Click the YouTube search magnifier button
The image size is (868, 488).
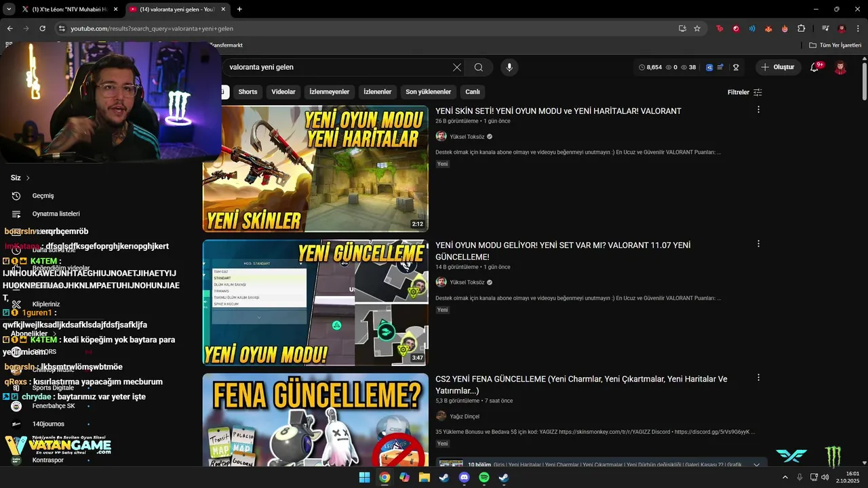479,67
